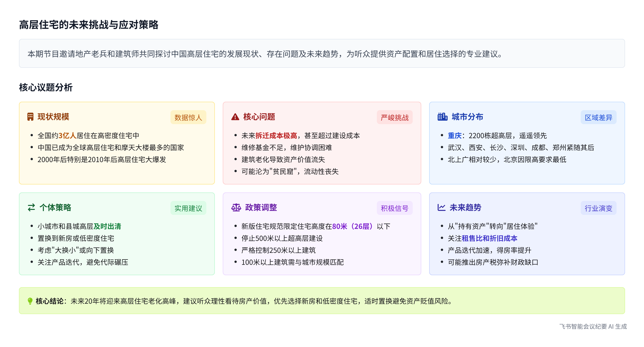Viewport: 644px width, 347px height.
Task: Click the highlighted 拆迁成本极高 text
Action: pyautogui.click(x=276, y=136)
